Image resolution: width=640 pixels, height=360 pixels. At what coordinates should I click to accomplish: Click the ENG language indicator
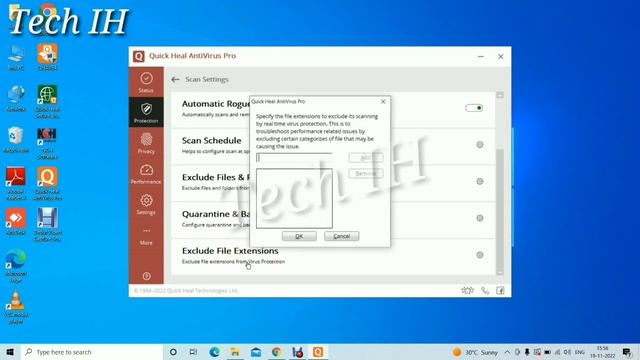click(580, 352)
